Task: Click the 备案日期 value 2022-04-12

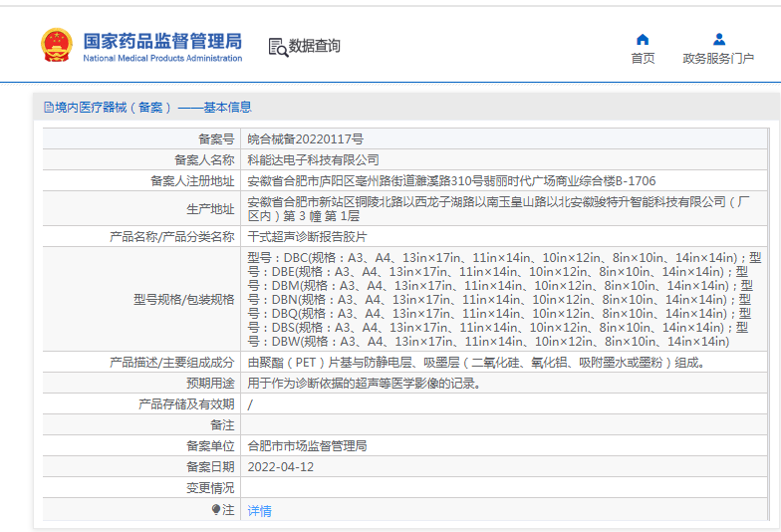Action: coord(280,466)
